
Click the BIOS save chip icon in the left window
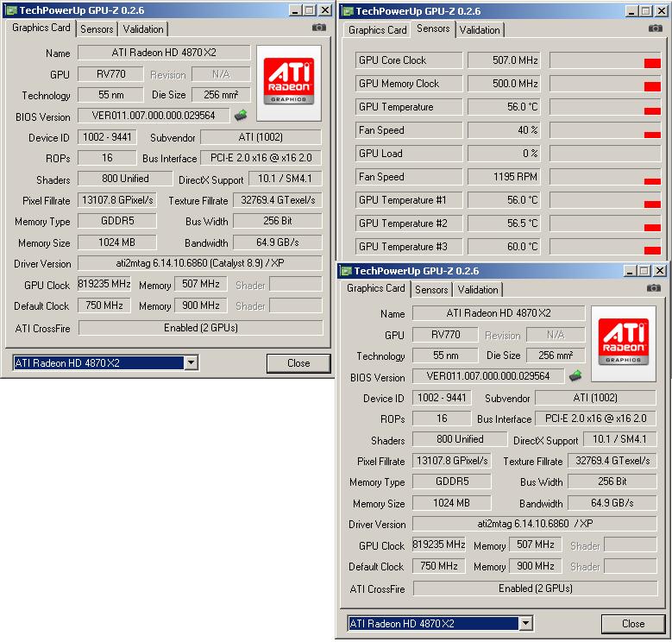point(241,115)
